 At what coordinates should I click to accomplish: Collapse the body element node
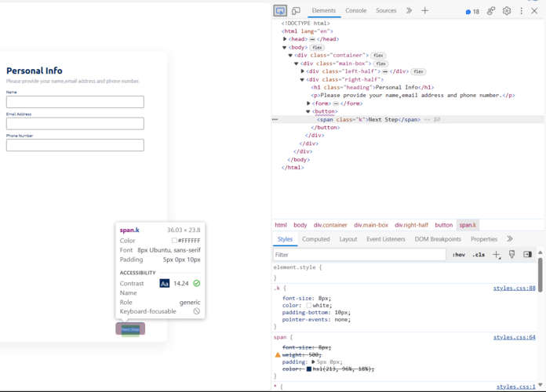point(285,47)
